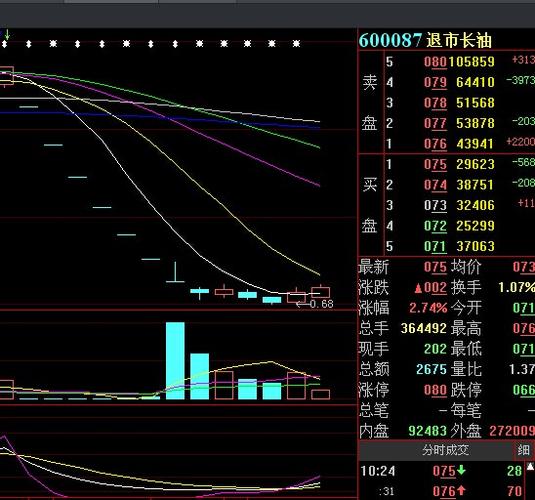The width and height of the screenshot is (535, 500).
Task: Click the 细 detail button
Action: tap(523, 451)
